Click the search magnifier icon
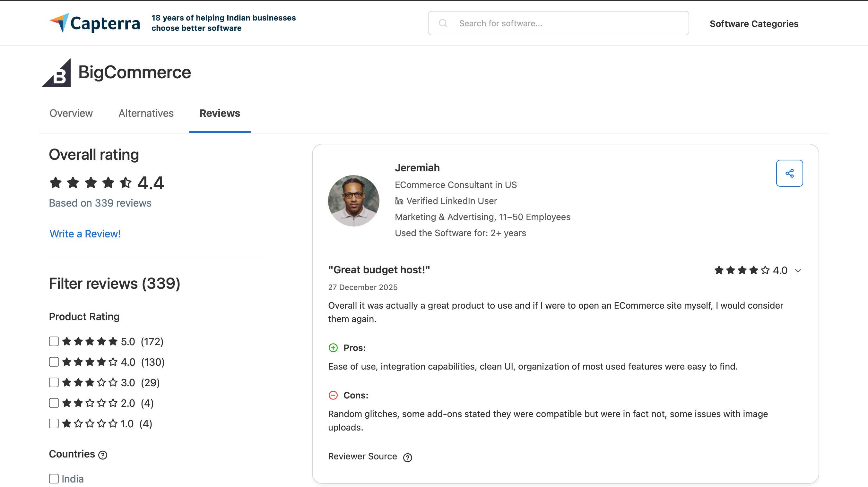Screen dimensions: 868x487 443,23
